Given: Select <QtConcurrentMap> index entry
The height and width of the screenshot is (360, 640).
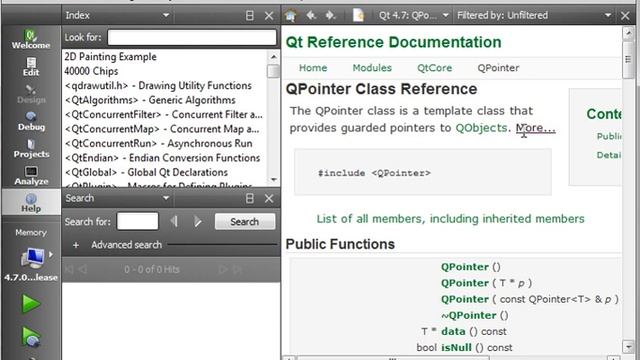Looking at the screenshot, I should (x=162, y=129).
